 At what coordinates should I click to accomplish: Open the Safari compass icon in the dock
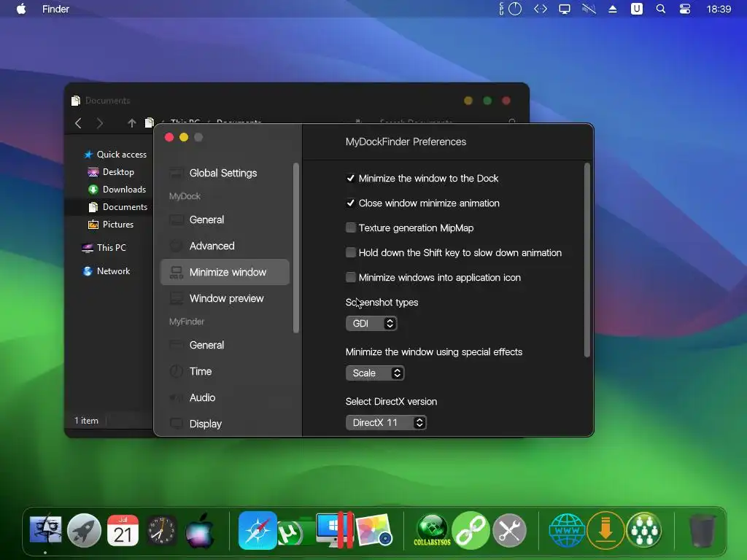258,530
